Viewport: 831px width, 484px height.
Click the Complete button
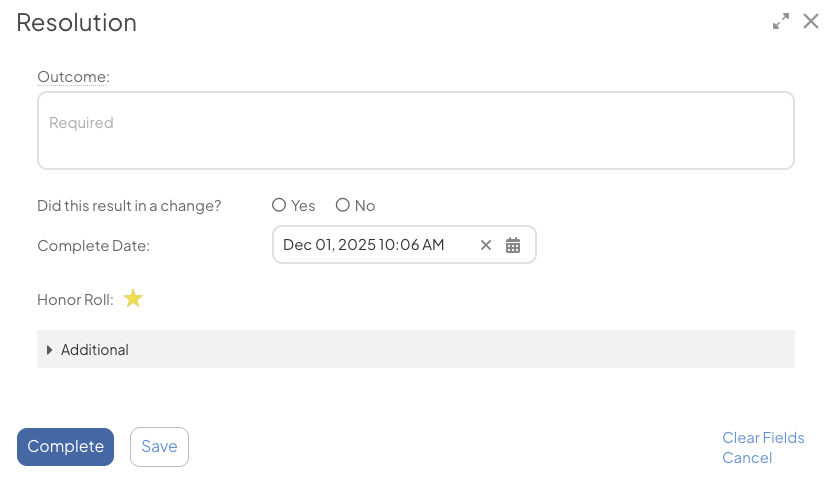tap(65, 447)
